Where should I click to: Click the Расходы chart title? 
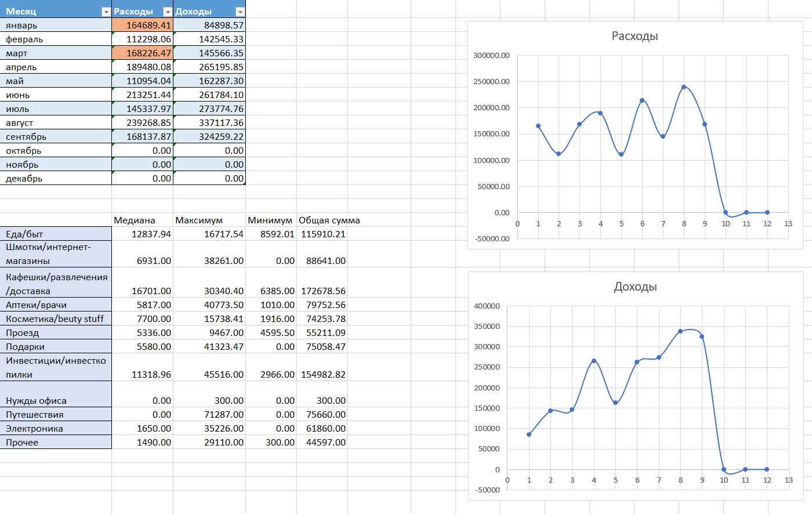635,36
